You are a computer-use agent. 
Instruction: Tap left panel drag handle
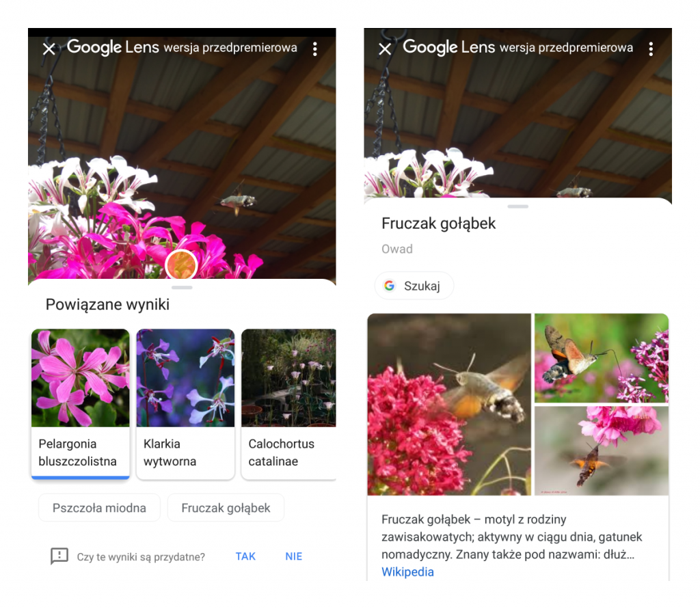point(182,288)
